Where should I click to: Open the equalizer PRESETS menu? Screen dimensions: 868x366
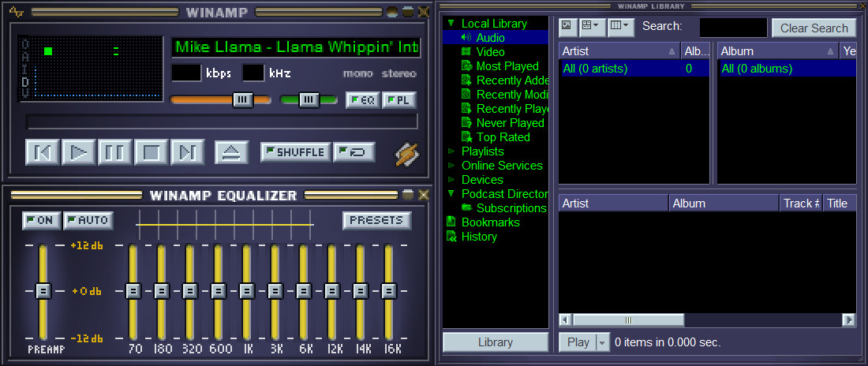tap(377, 220)
